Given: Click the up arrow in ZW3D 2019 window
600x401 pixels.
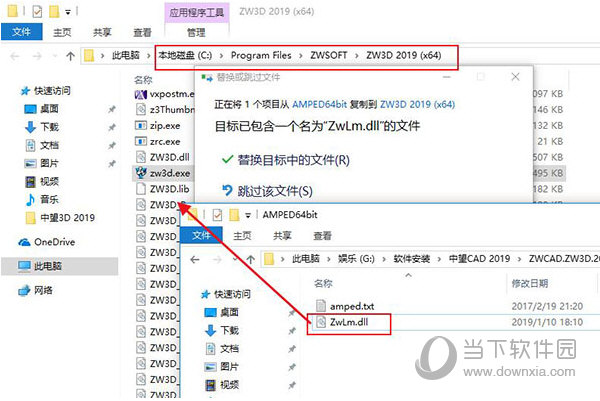Looking at the screenshot, I should tap(70, 57).
